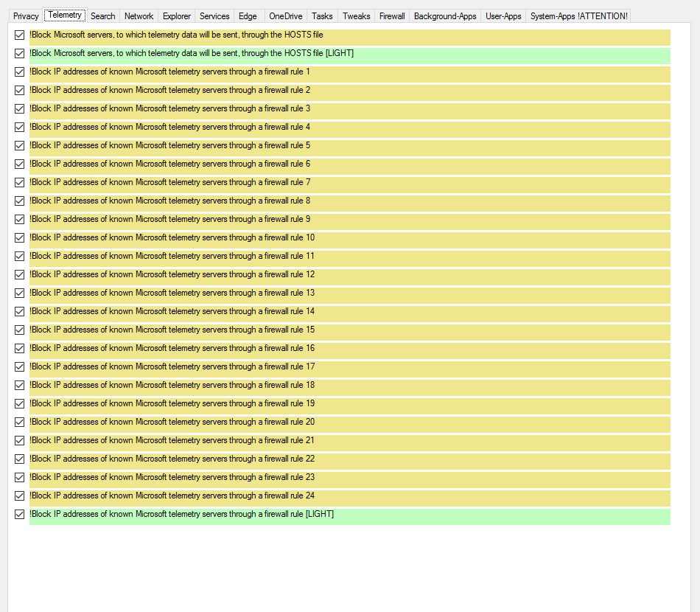The width and height of the screenshot is (700, 612).
Task: Uncheck firewall rule 19 checkbox
Action: click(x=19, y=404)
